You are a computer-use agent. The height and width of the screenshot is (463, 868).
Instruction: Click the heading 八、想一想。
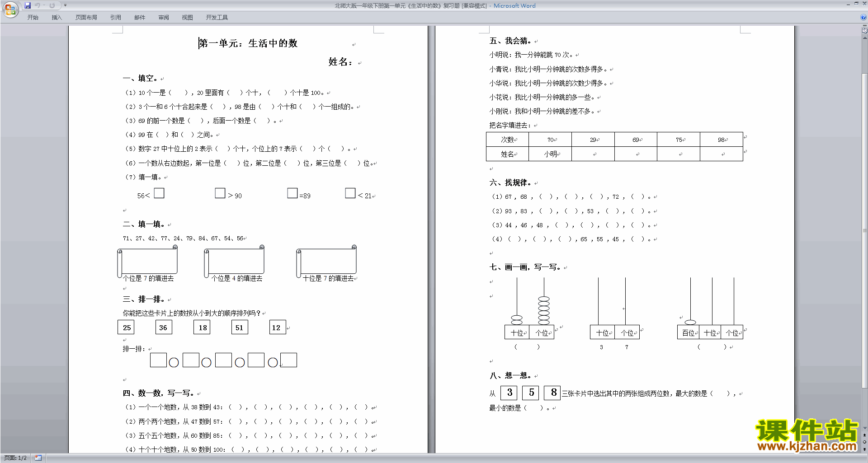coord(510,375)
